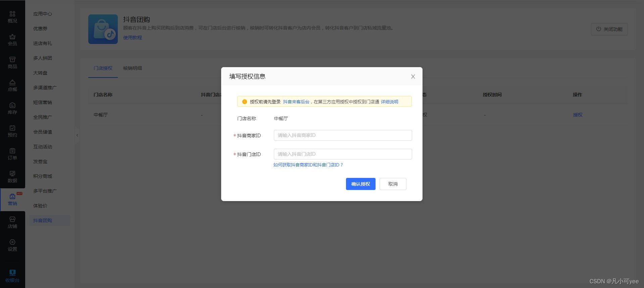Open the 店铺 shop sidebar icon
This screenshot has width=644, height=288.
click(12, 222)
